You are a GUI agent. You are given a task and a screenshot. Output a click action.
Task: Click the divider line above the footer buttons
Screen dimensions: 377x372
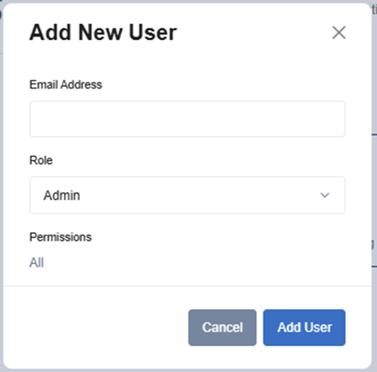pos(187,286)
